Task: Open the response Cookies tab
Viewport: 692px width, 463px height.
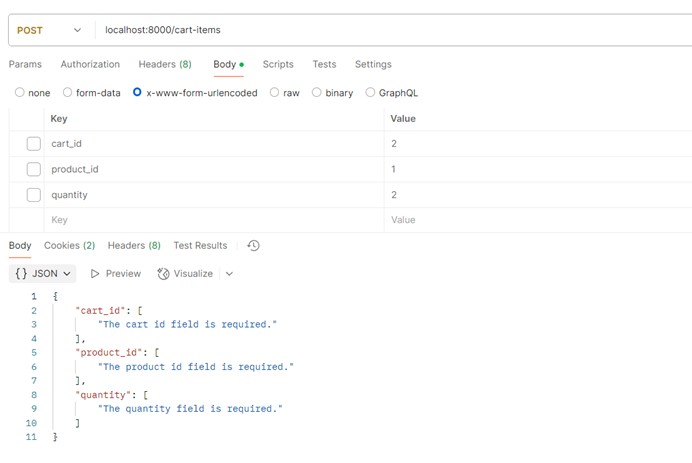Action: (x=69, y=246)
